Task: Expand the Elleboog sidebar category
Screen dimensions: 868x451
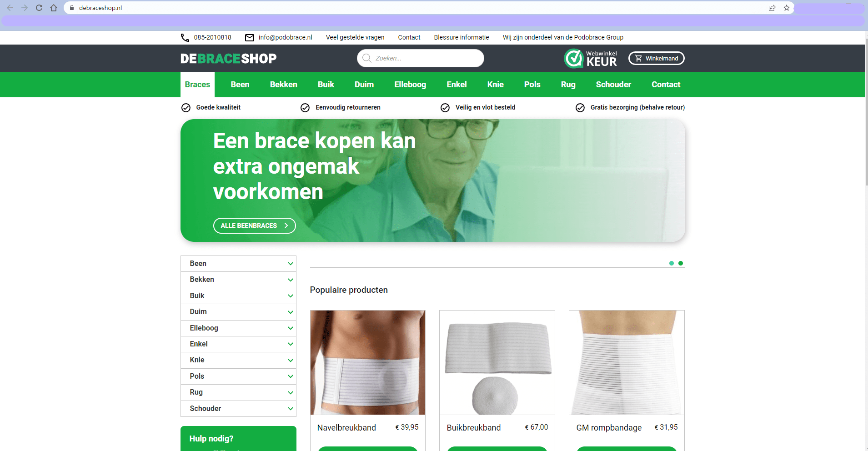Action: coord(290,328)
